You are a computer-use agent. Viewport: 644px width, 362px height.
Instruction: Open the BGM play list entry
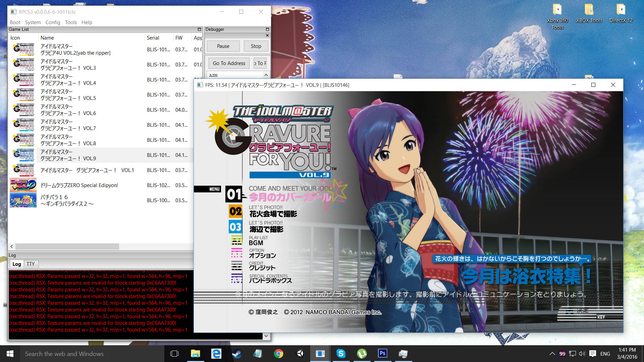tap(250, 240)
